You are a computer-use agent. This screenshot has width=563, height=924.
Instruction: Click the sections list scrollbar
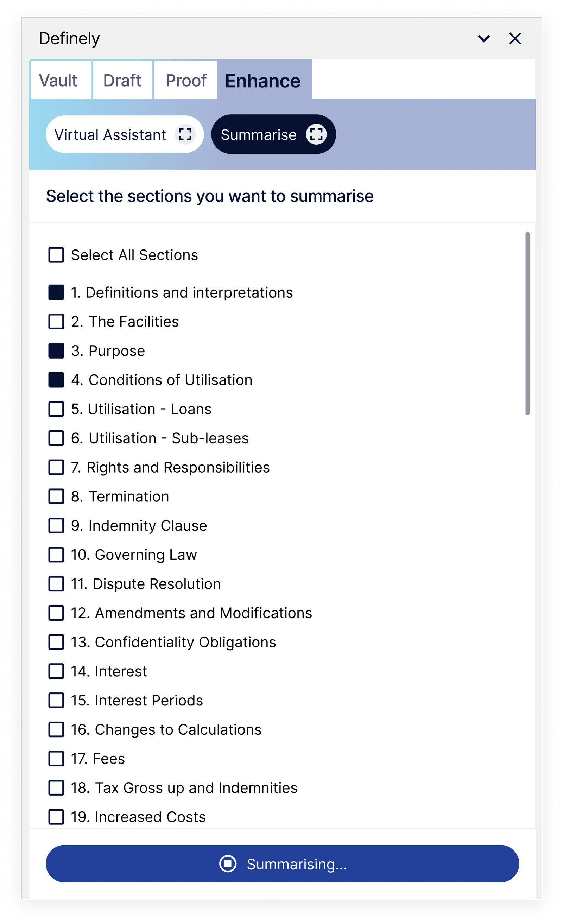527,323
